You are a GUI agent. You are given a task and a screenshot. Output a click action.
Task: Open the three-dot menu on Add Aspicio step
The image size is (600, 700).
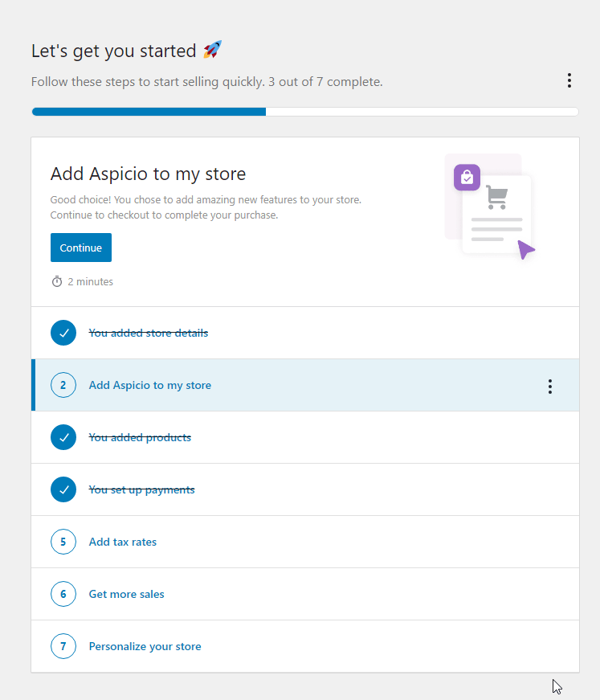[550, 386]
